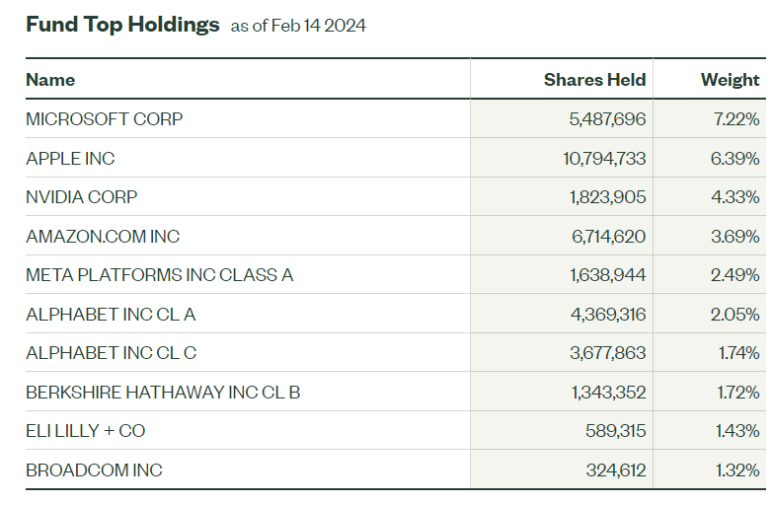Click META PLATFORMS INC CLASS A
This screenshot has width=773, height=505.
159,275
